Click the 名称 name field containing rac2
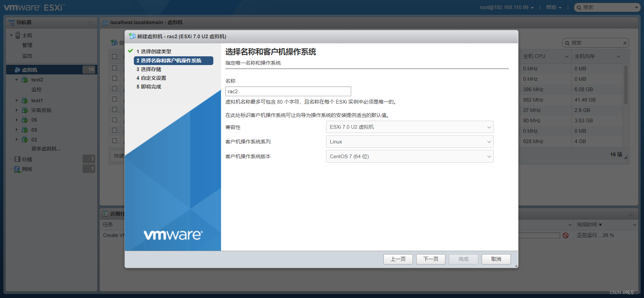 point(288,92)
